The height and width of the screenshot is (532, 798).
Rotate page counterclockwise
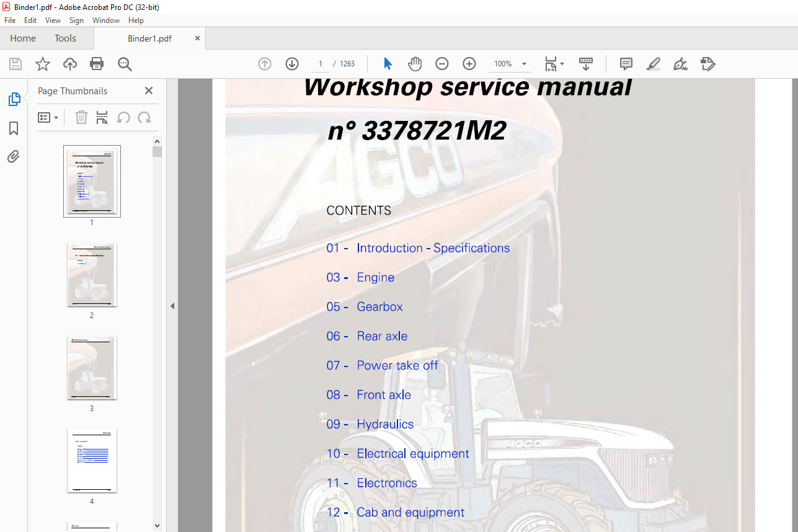pos(123,117)
